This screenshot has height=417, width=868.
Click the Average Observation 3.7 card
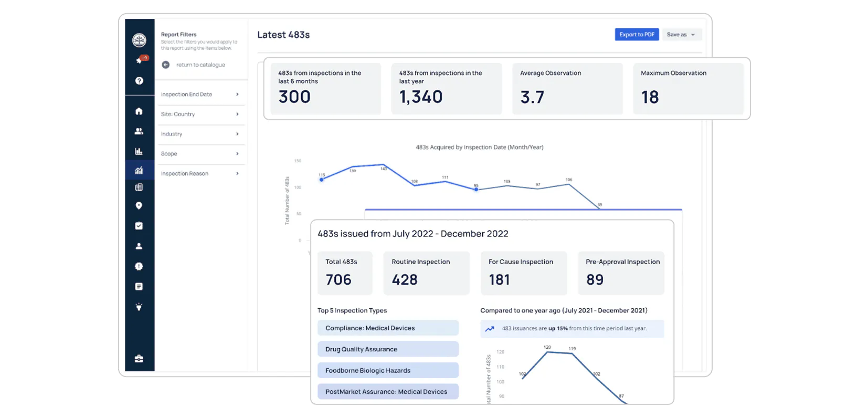point(567,89)
